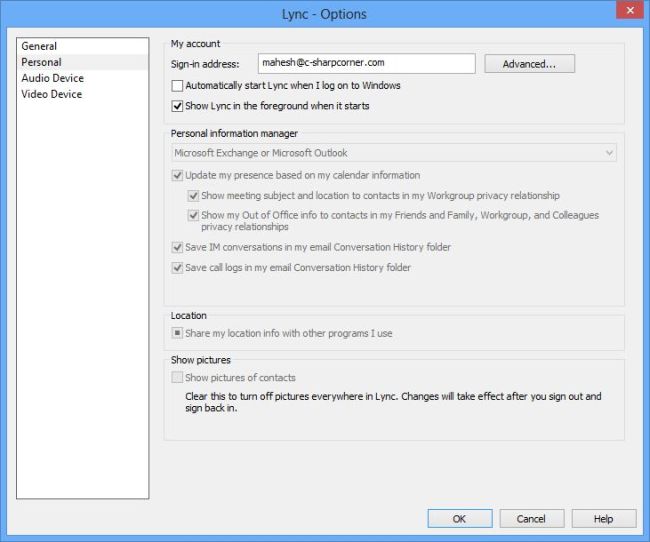Confirm settings with the OK button
Screen dimensions: 650x542
click(460, 519)
